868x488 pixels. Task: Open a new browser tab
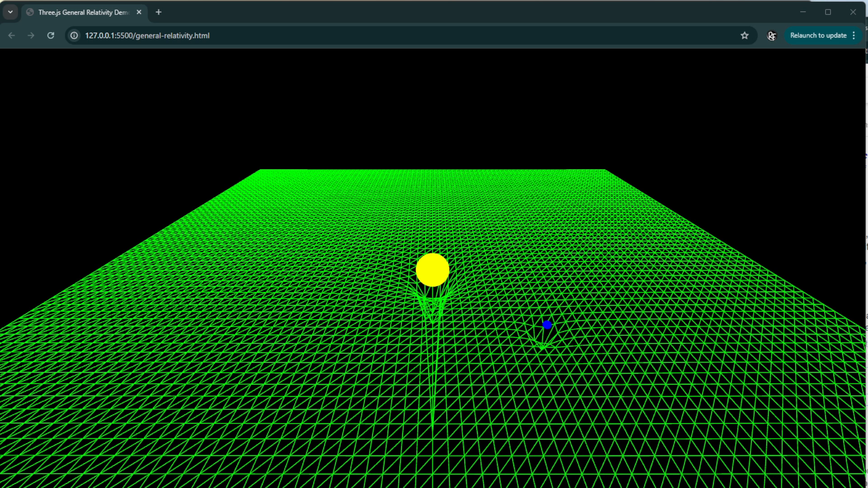pos(158,12)
